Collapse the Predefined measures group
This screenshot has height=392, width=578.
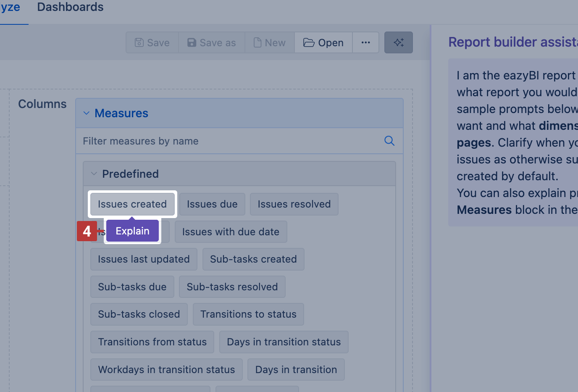coord(94,174)
